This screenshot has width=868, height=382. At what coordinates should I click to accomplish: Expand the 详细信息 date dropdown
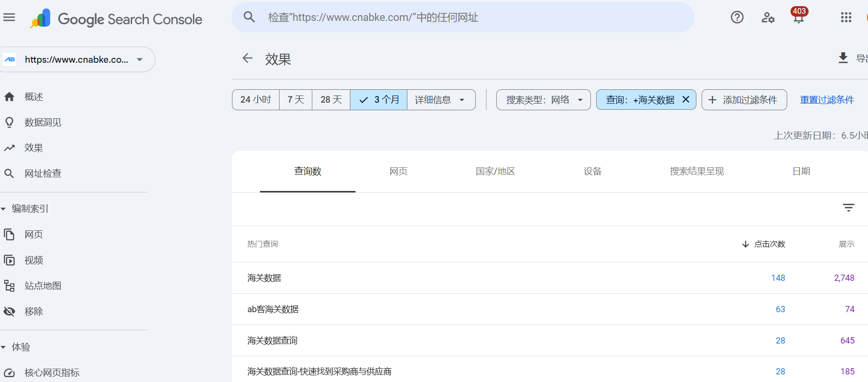[441, 100]
